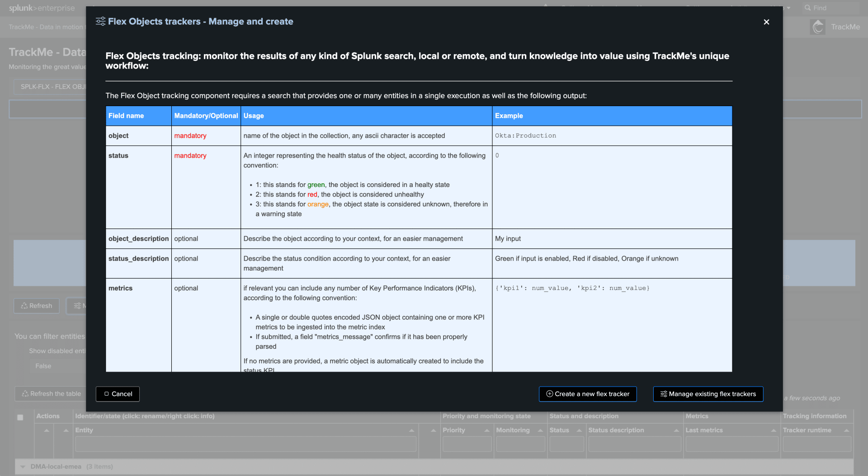
Task: Open Manage existing flex trackers
Action: coord(708,394)
